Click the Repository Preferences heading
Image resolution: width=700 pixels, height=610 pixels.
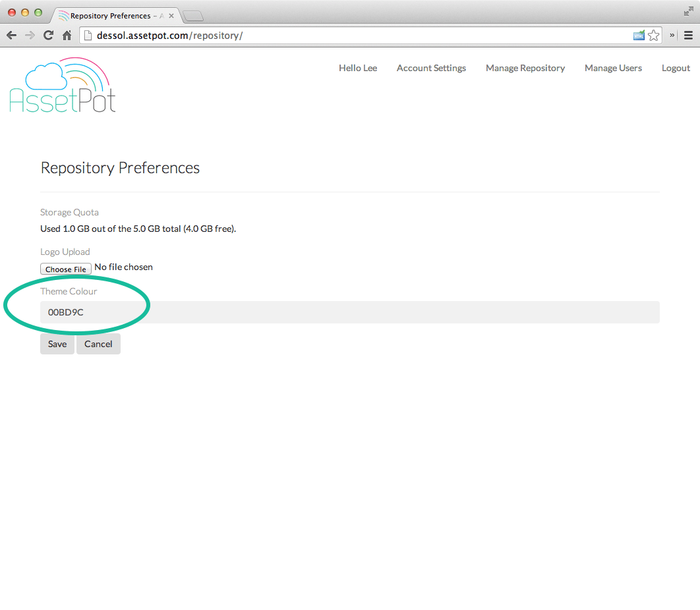tap(120, 168)
